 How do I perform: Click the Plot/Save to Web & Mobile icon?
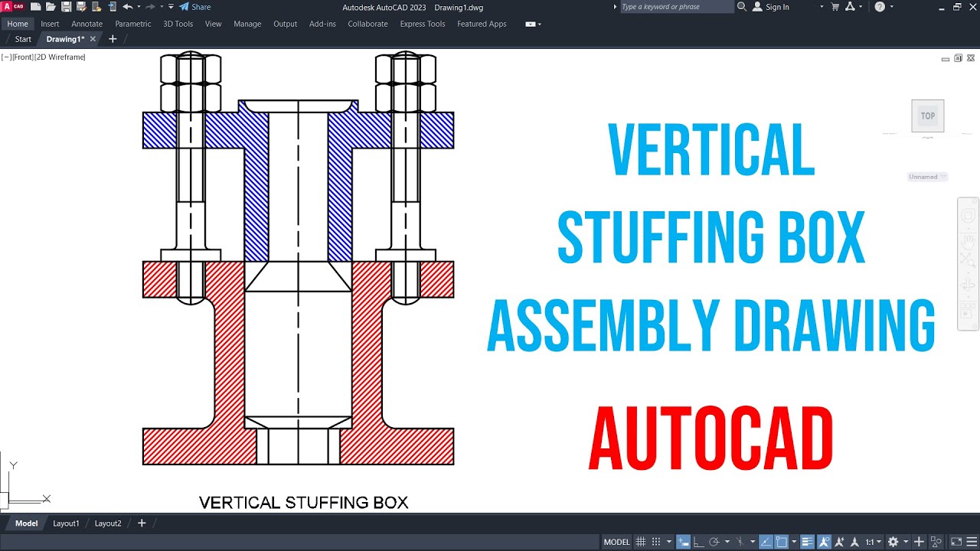coord(112,6)
